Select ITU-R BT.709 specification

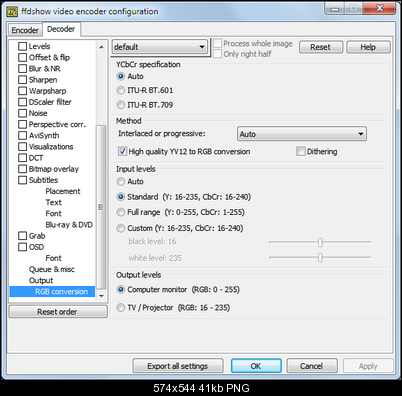(x=121, y=105)
